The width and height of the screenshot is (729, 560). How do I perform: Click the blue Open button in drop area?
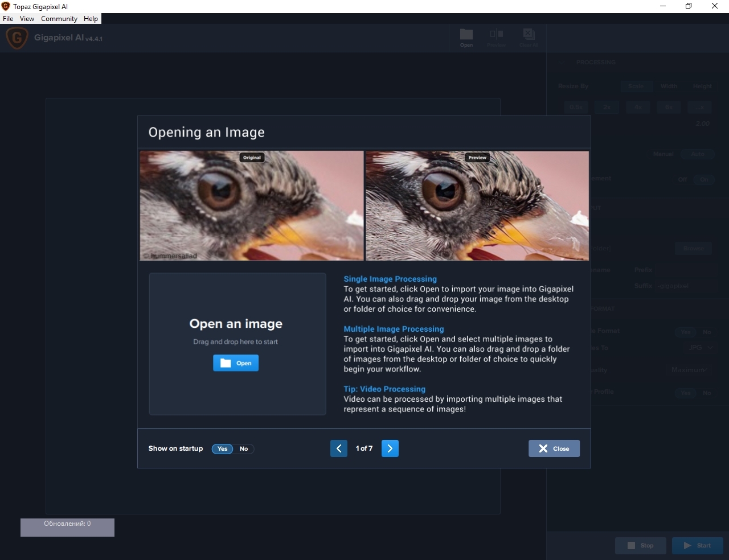[236, 363]
